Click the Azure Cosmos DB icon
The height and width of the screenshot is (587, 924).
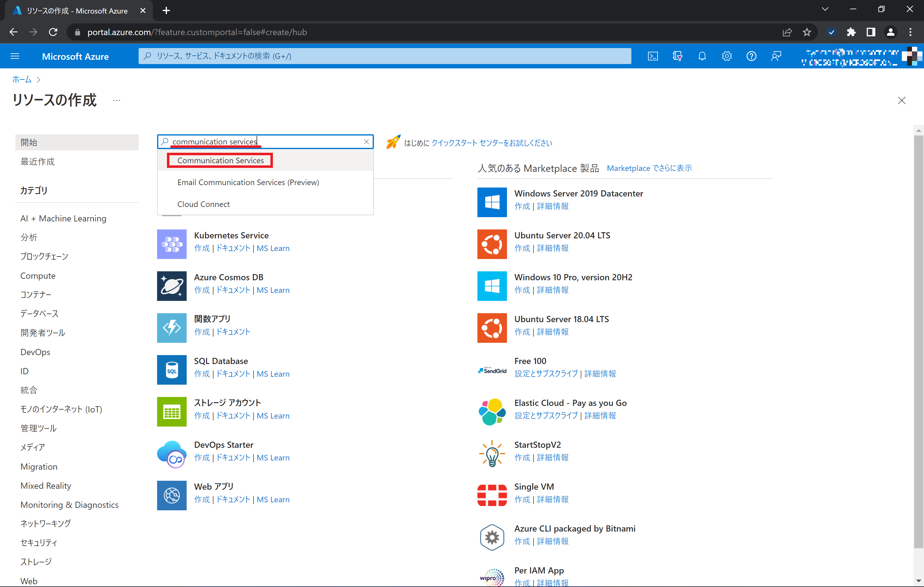point(172,286)
